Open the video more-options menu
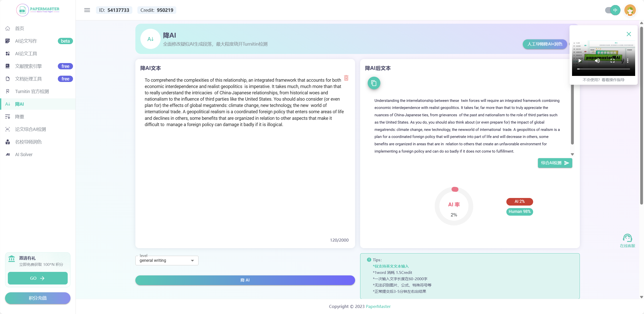Viewport: 644px width, 314px height. click(628, 61)
